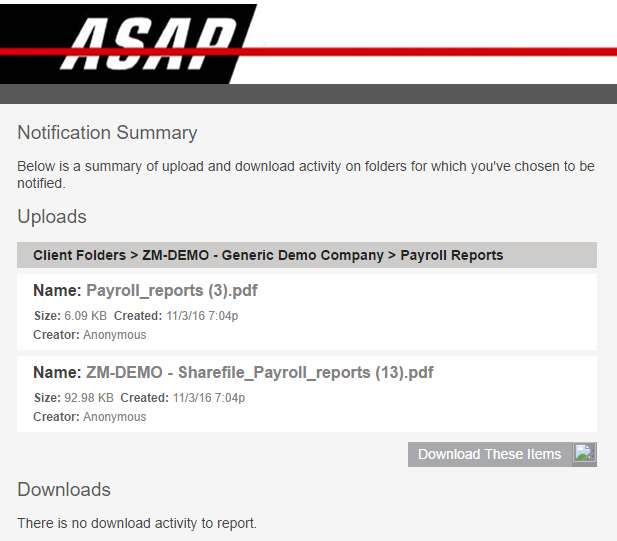Click Creator Anonymous under Payroll_reports (3).pdf

click(90, 335)
